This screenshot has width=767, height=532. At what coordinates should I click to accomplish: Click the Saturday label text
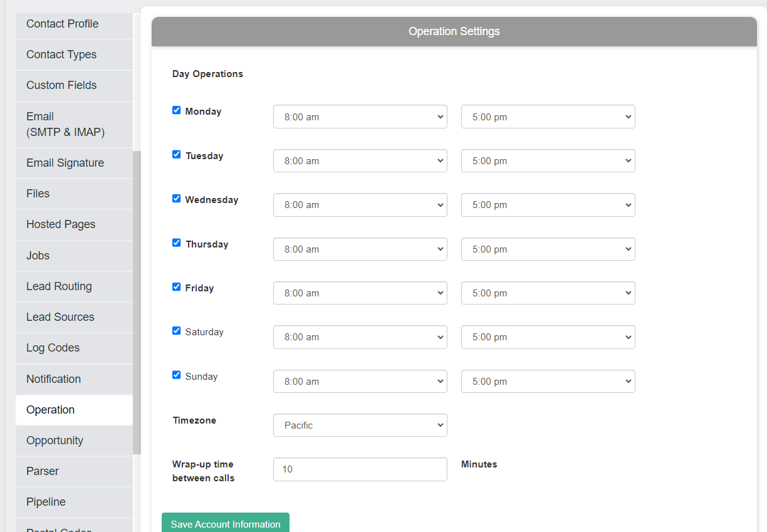click(204, 332)
